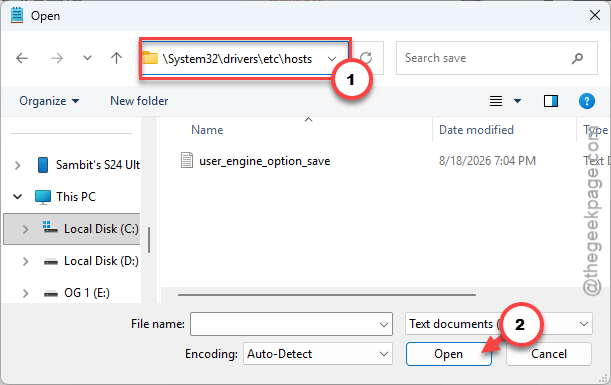The width and height of the screenshot is (611, 385).
Task: Click the file list horizontal scrollbar
Action: pos(327,295)
